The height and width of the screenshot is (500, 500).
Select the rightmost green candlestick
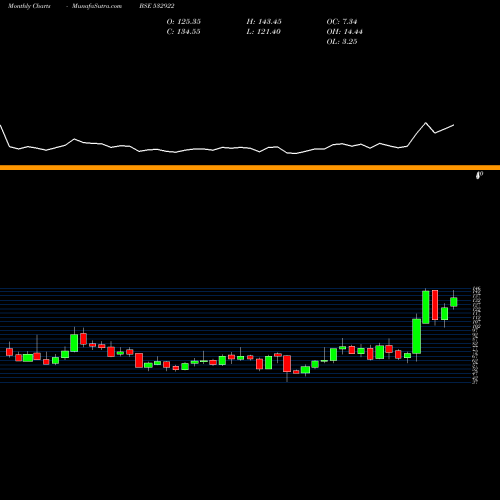click(454, 302)
